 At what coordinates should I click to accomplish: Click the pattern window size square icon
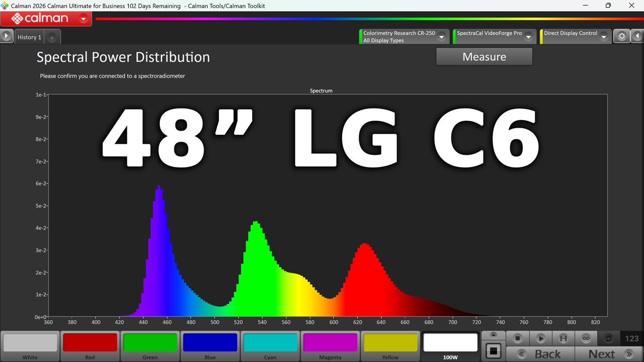click(494, 350)
